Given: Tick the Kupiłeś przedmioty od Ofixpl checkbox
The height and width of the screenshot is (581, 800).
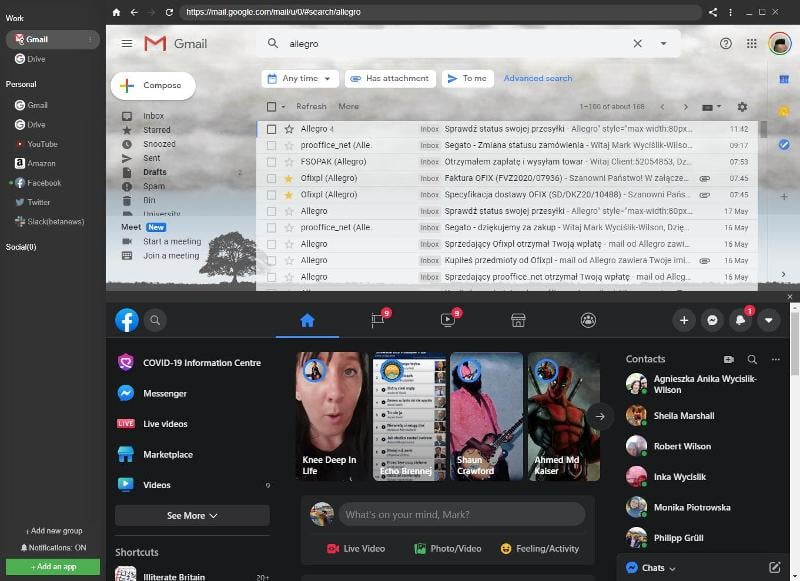Looking at the screenshot, I should pos(271,261).
